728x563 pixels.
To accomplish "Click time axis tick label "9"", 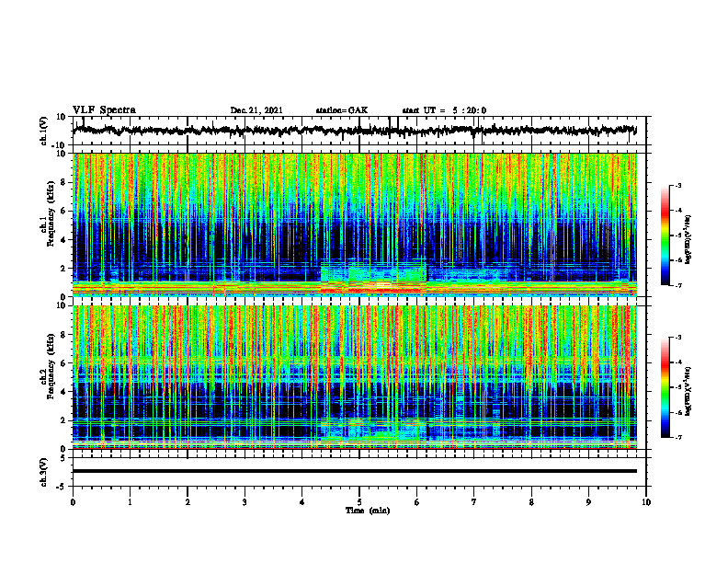I will coord(588,502).
